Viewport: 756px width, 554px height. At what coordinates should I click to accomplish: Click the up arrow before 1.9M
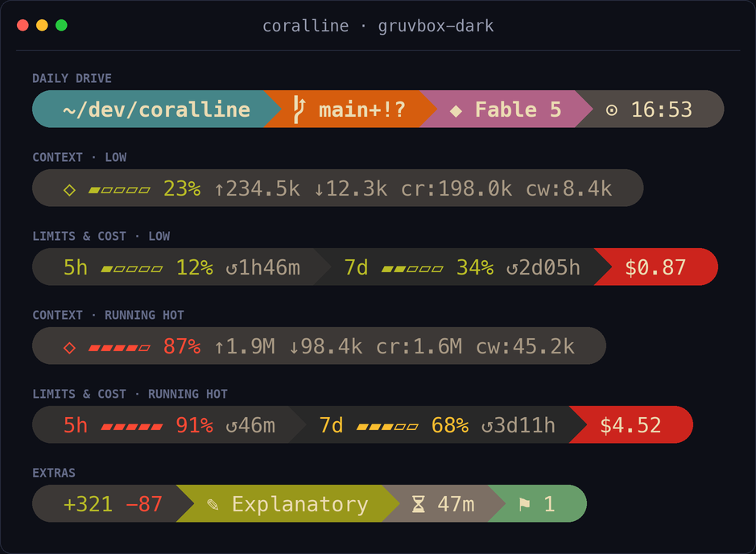(219, 347)
